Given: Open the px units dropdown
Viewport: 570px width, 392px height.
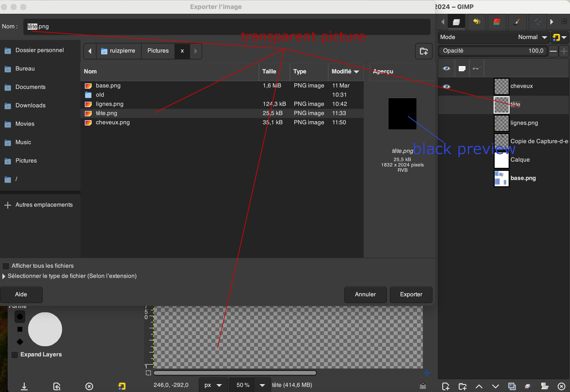Looking at the screenshot, I should point(213,385).
